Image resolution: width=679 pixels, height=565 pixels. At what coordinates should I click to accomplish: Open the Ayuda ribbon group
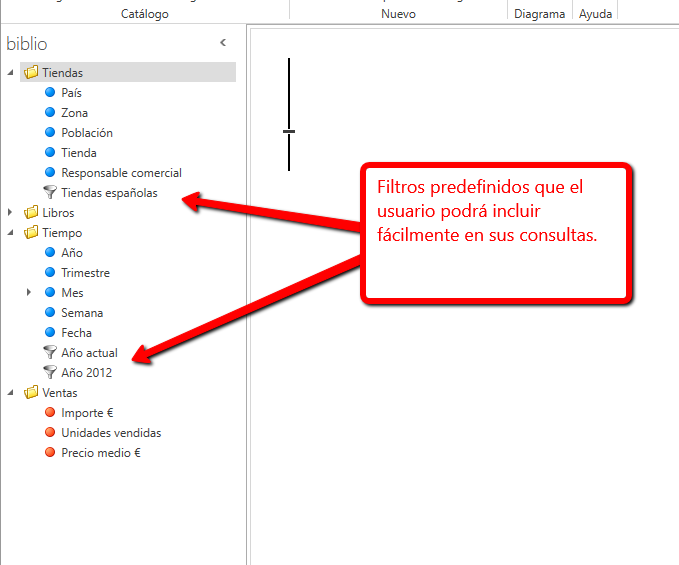point(595,14)
